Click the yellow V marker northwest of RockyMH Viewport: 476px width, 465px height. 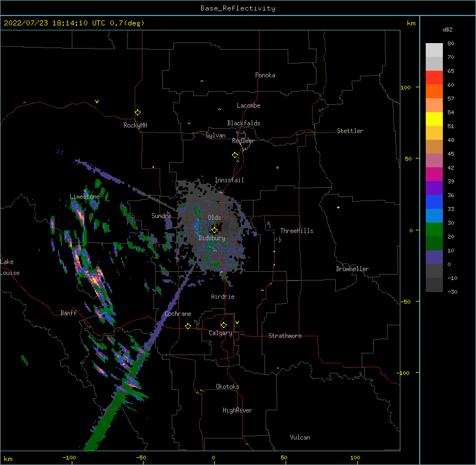pyautogui.click(x=97, y=102)
